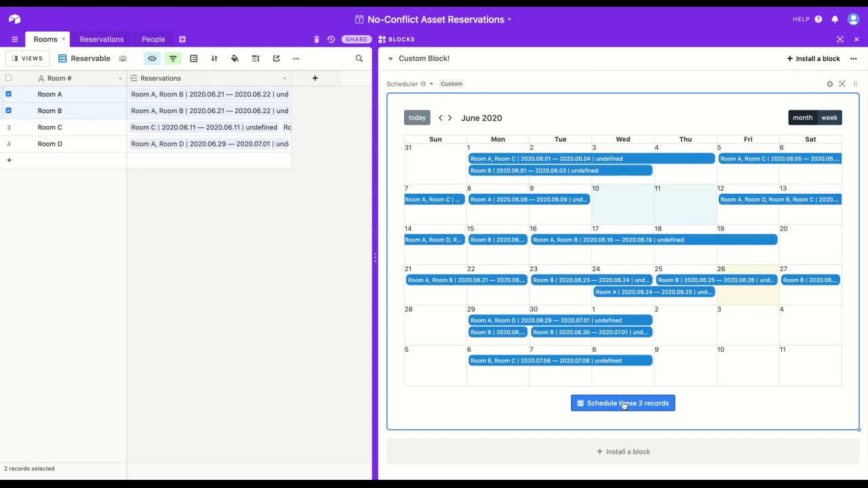
Task: Open event Room A, Room C 2020.06.01
Action: [x=591, y=159]
